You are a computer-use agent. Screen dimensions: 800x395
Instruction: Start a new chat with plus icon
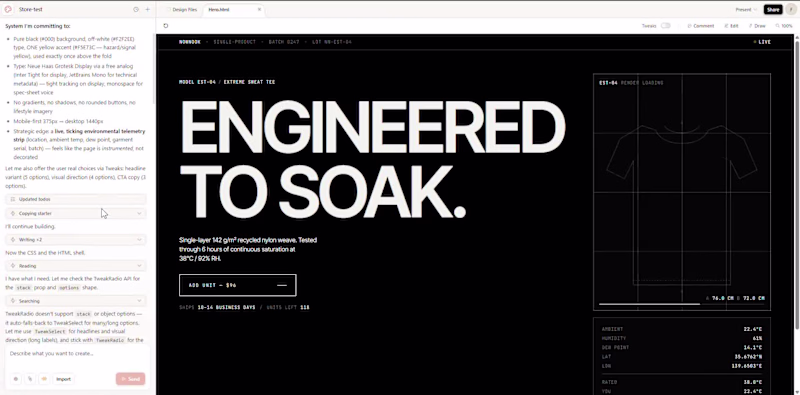[147, 9]
